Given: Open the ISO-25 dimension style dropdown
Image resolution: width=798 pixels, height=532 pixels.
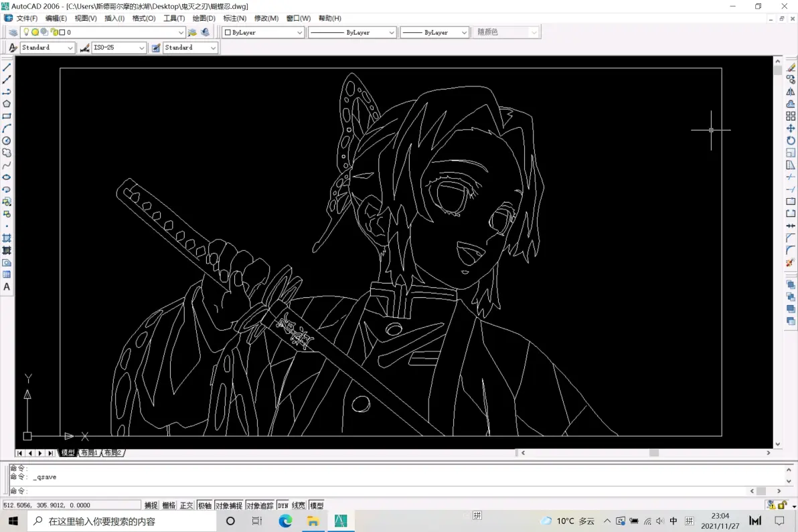Looking at the screenshot, I should [x=141, y=48].
